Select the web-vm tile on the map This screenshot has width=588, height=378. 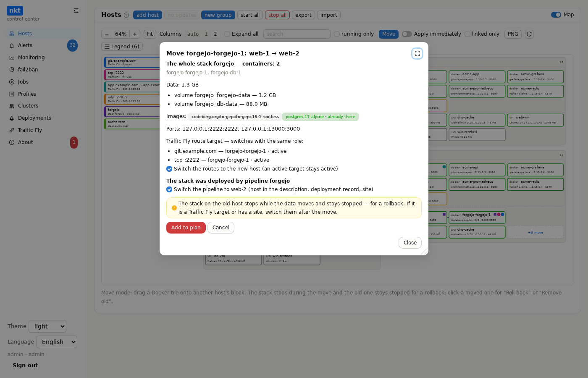click(535, 120)
